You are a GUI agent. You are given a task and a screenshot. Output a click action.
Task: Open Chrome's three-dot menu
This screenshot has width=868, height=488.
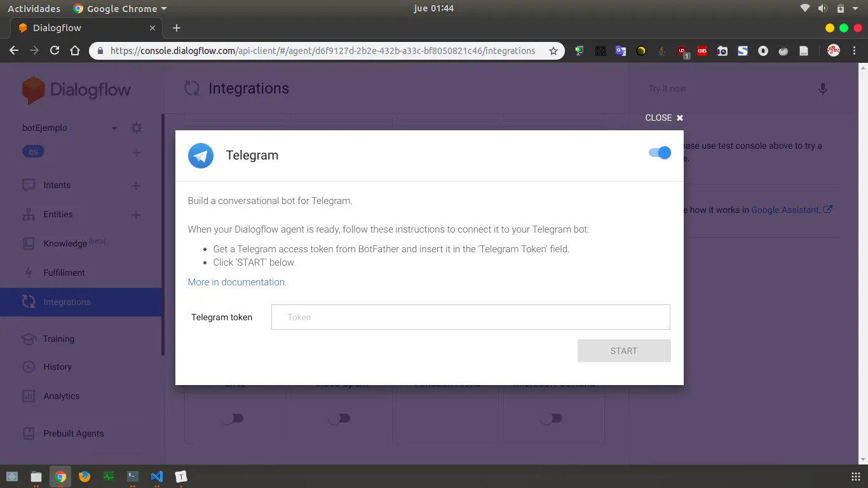tap(854, 51)
